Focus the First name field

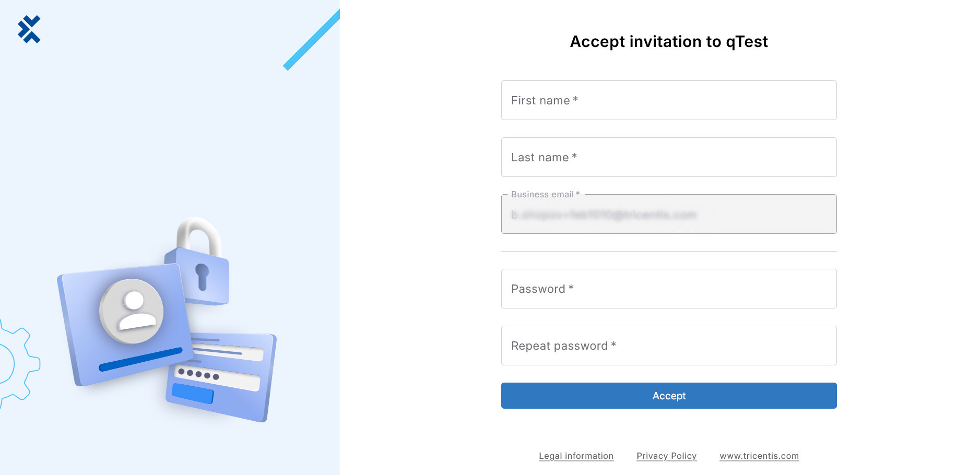tap(668, 100)
